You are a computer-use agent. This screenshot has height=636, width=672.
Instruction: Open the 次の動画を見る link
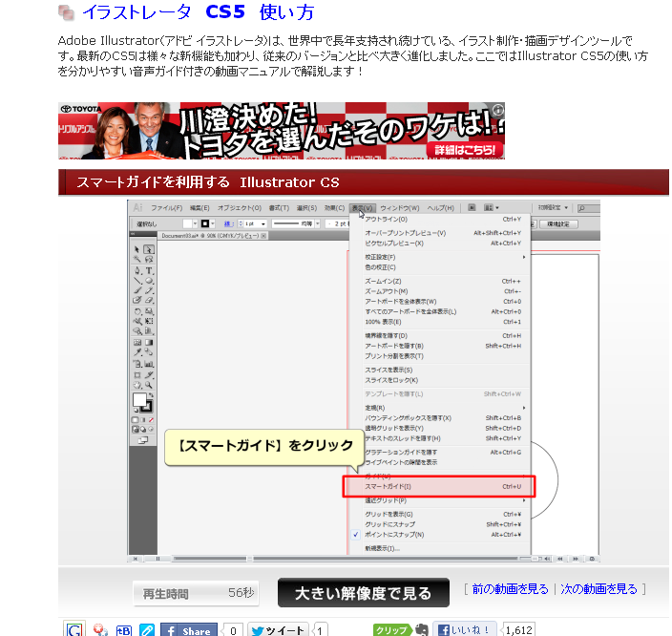tap(598, 589)
